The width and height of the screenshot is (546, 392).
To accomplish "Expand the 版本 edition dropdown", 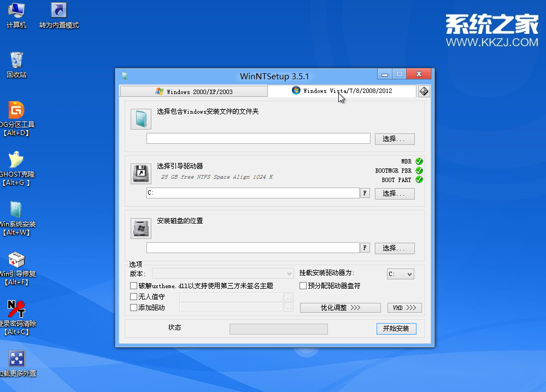I will 223,273.
